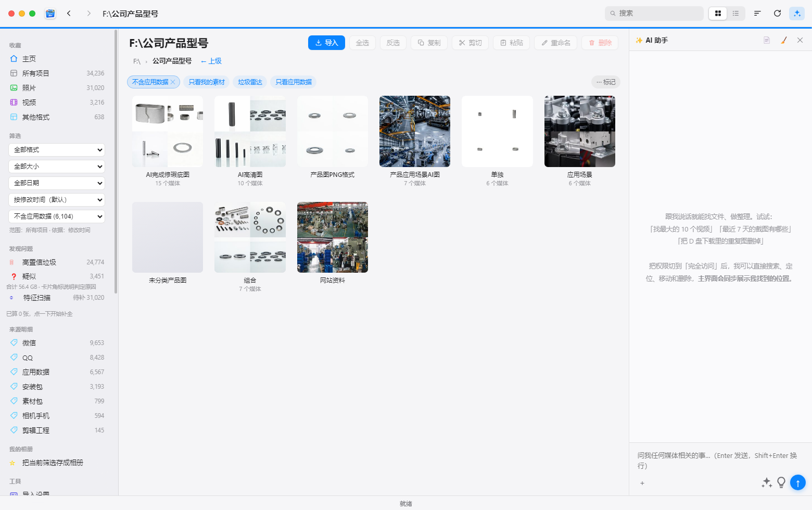Open 疑似 items list

57,276
